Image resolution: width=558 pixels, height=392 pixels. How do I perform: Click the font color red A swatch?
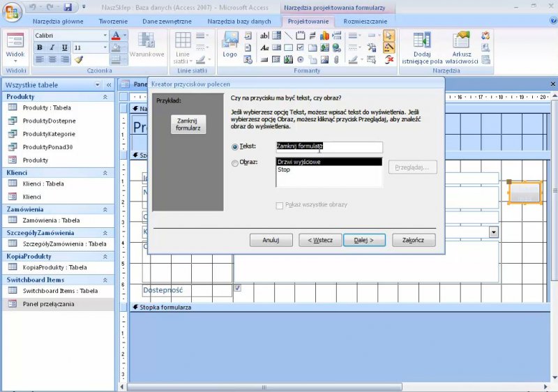[x=116, y=36]
